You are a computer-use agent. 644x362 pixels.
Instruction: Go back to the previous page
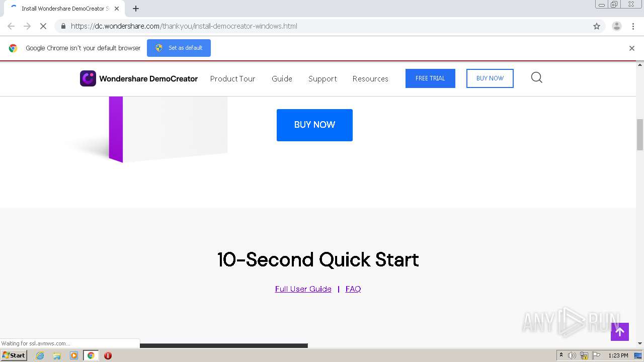coord(11,26)
